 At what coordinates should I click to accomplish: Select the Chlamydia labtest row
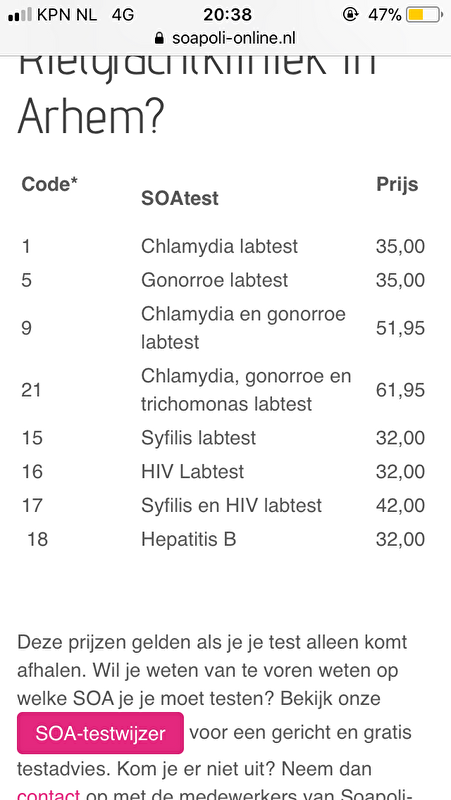[x=223, y=246]
